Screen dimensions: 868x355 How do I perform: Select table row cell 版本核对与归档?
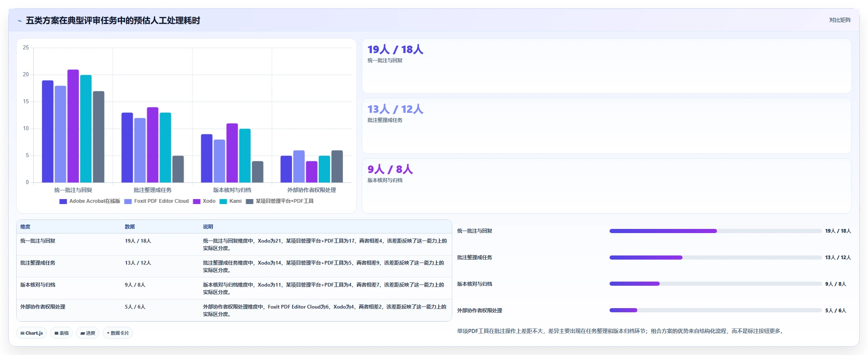tap(38, 285)
